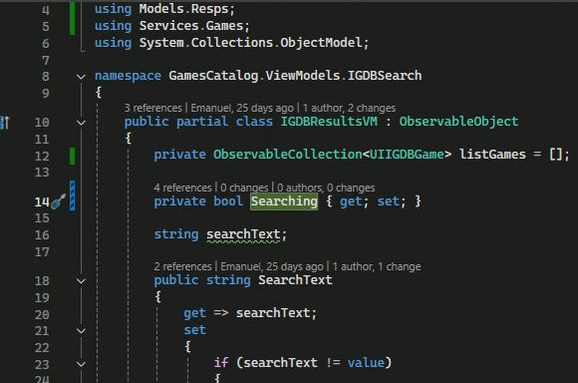
Task: Open '1 author, 1 change' CodeLens link
Action: [377, 267]
